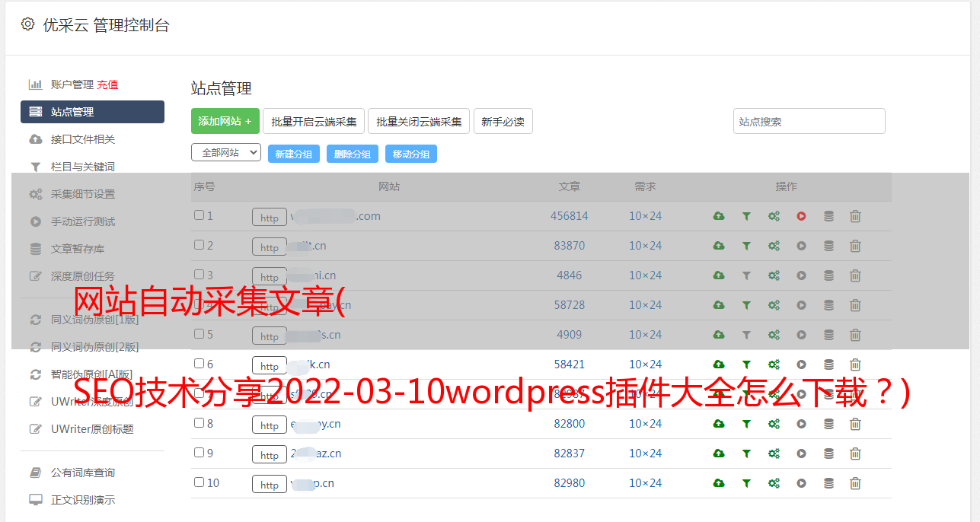This screenshot has height=522, width=980.
Task: Delete site row 3 with trash icon
Action: point(855,275)
